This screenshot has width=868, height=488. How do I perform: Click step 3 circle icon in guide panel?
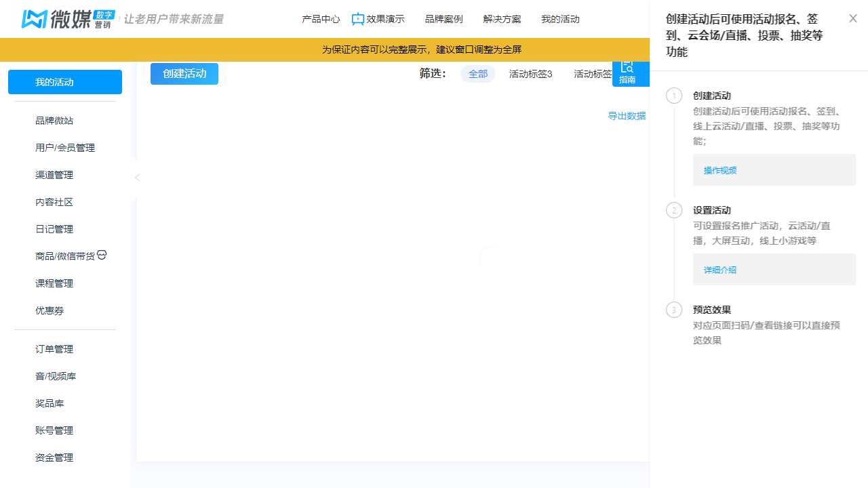pos(674,310)
